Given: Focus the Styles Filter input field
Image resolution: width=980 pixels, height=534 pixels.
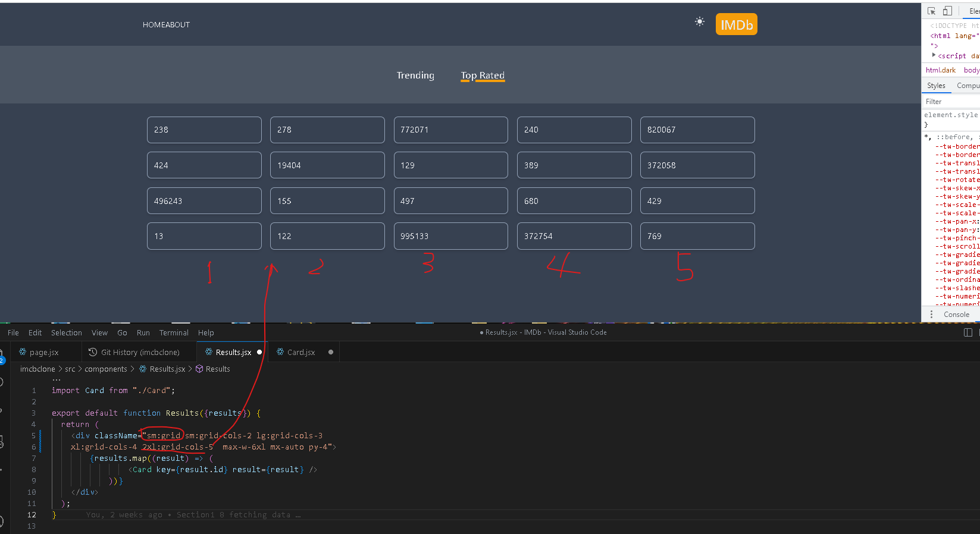Looking at the screenshot, I should click(x=951, y=102).
